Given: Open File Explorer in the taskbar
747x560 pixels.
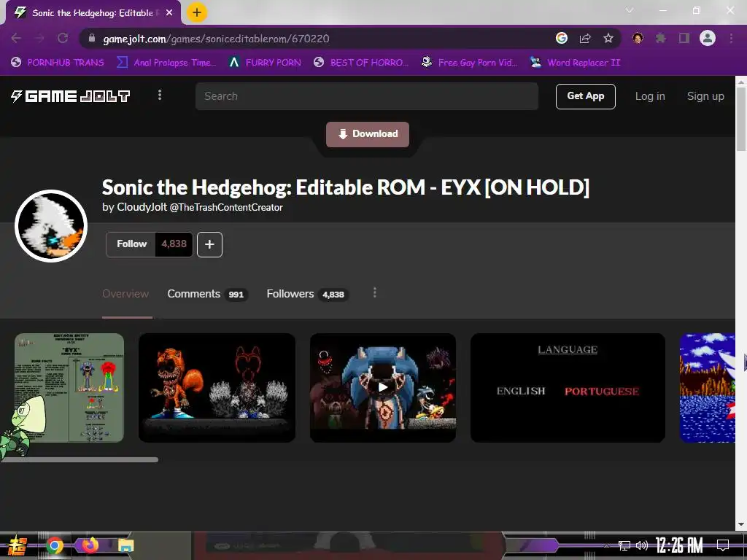Looking at the screenshot, I should [x=126, y=545].
